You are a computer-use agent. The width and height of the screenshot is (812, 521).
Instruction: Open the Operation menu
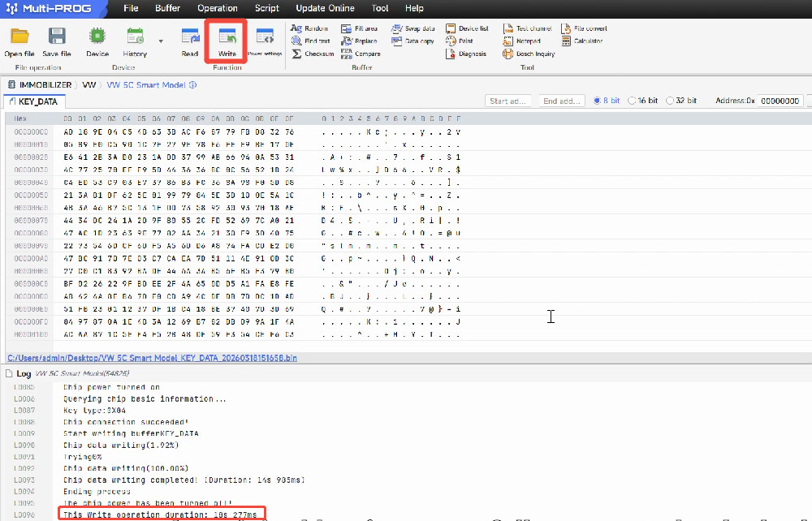(218, 8)
